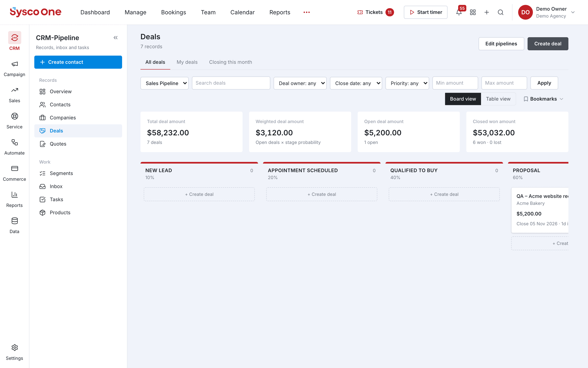
Task: Open the Automate workflow icon
Action: (x=14, y=142)
